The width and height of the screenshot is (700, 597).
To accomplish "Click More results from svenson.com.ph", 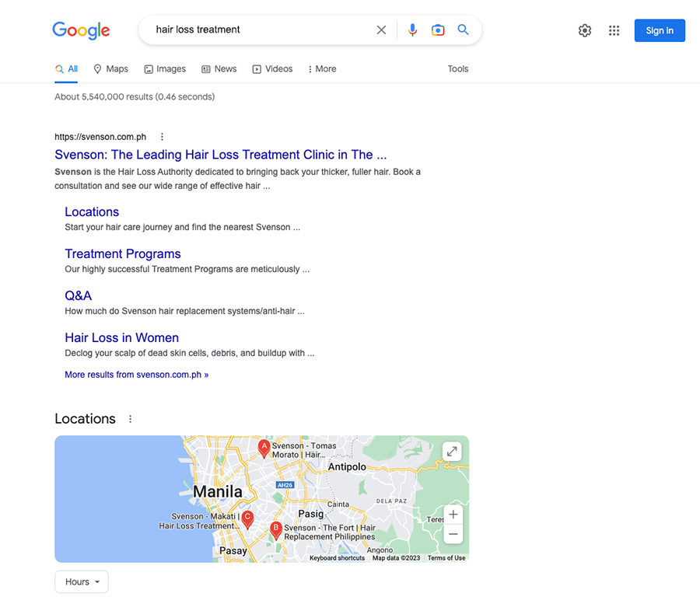I will point(137,375).
